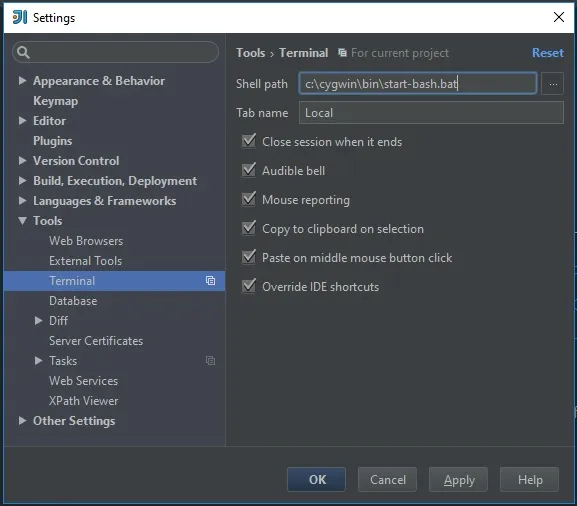
Task: Select Terminal in the settings tree
Action: [x=114, y=281]
